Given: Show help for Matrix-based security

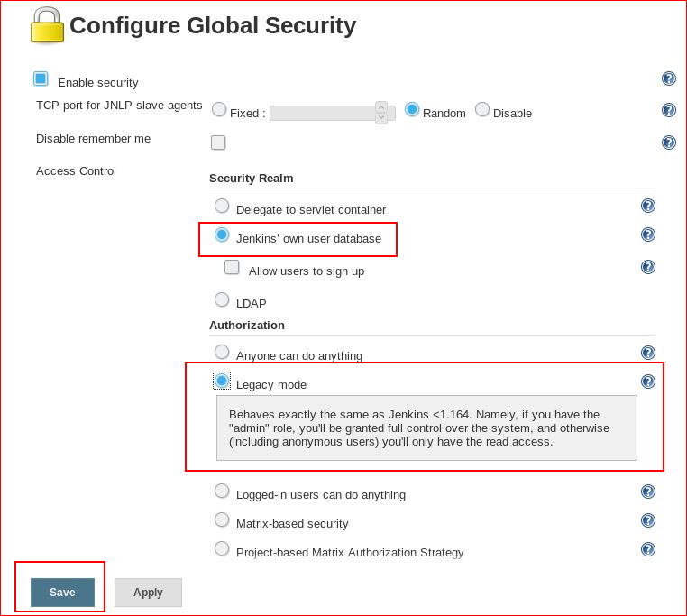Looking at the screenshot, I should (x=648, y=520).
